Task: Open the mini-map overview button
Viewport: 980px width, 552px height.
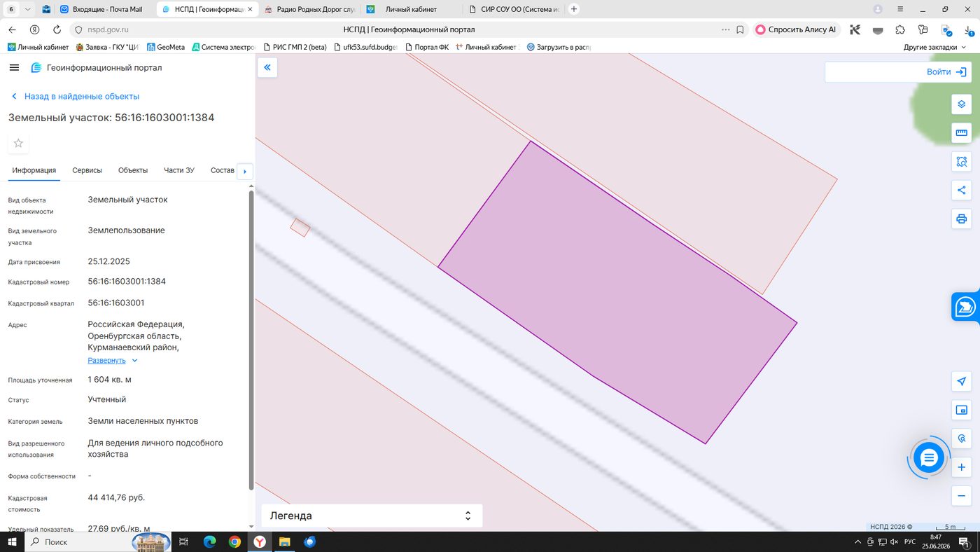Action: tap(961, 410)
